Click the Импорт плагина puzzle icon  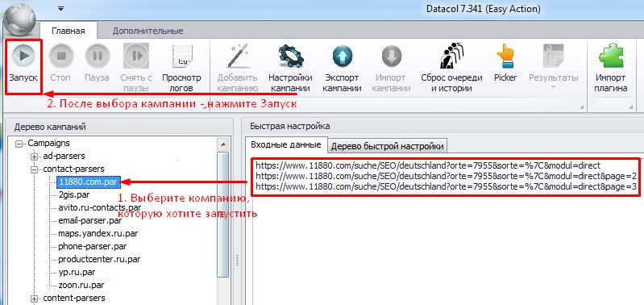[611, 56]
